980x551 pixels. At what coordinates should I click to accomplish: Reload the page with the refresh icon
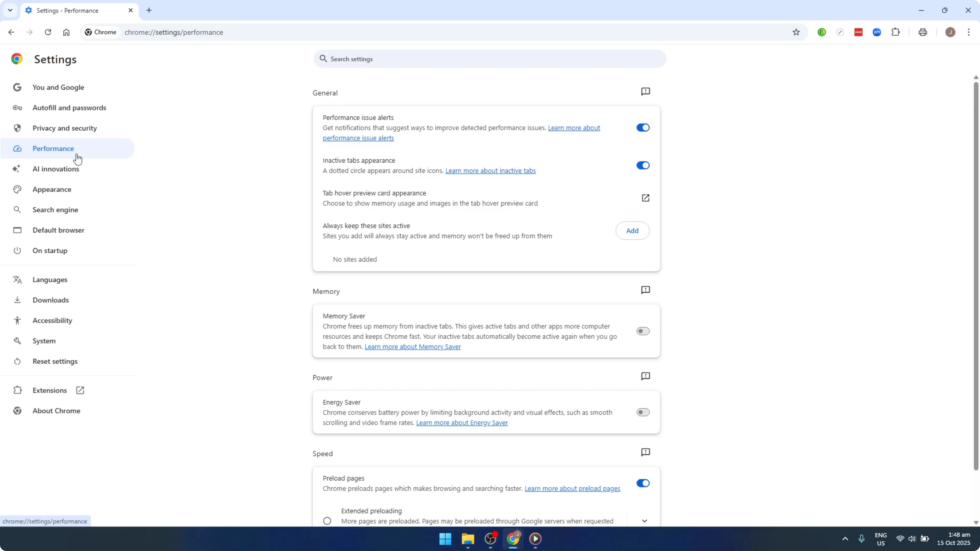click(x=48, y=32)
